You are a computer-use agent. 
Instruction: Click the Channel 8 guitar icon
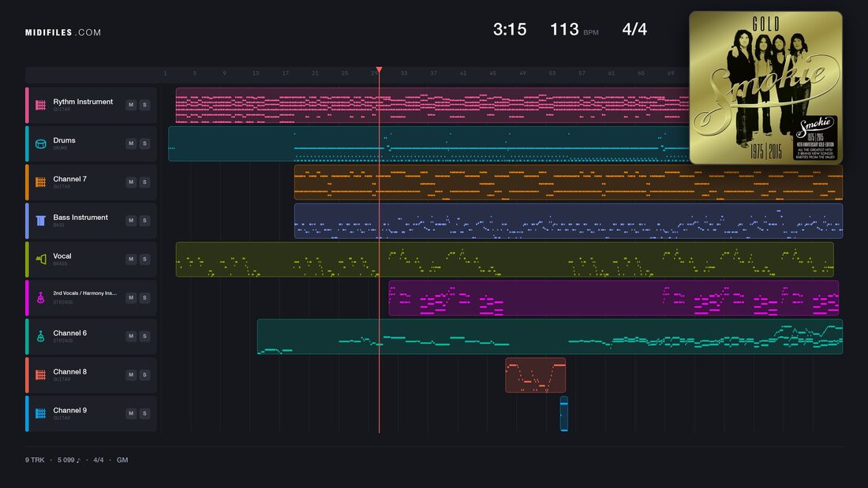[40, 375]
